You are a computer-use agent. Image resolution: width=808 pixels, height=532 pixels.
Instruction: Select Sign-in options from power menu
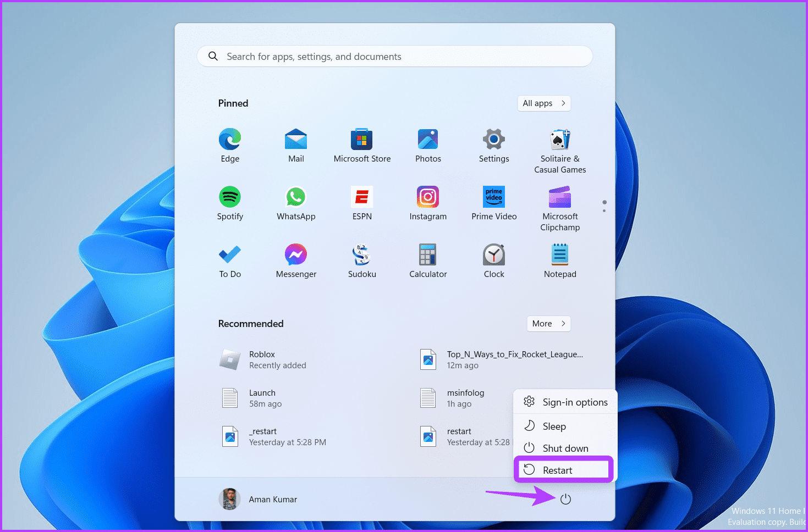coord(565,402)
